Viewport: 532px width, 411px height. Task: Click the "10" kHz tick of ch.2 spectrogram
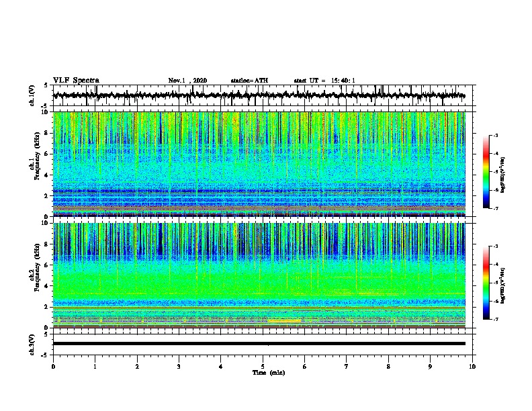[x=46, y=223]
